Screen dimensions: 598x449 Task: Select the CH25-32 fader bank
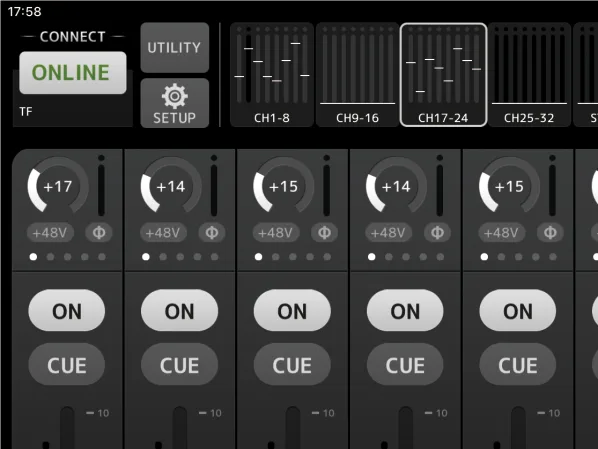pyautogui.click(x=529, y=75)
